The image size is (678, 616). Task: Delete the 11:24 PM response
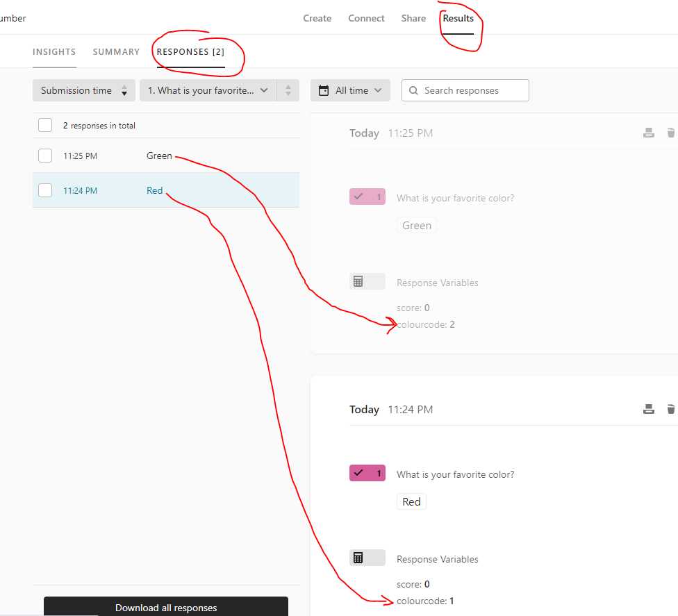[670, 409]
